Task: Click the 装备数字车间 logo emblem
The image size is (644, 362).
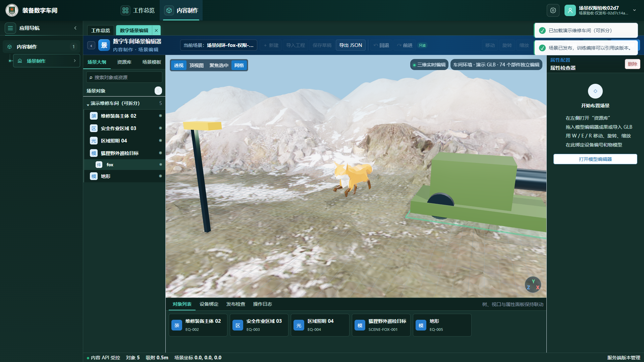Action: (x=12, y=10)
